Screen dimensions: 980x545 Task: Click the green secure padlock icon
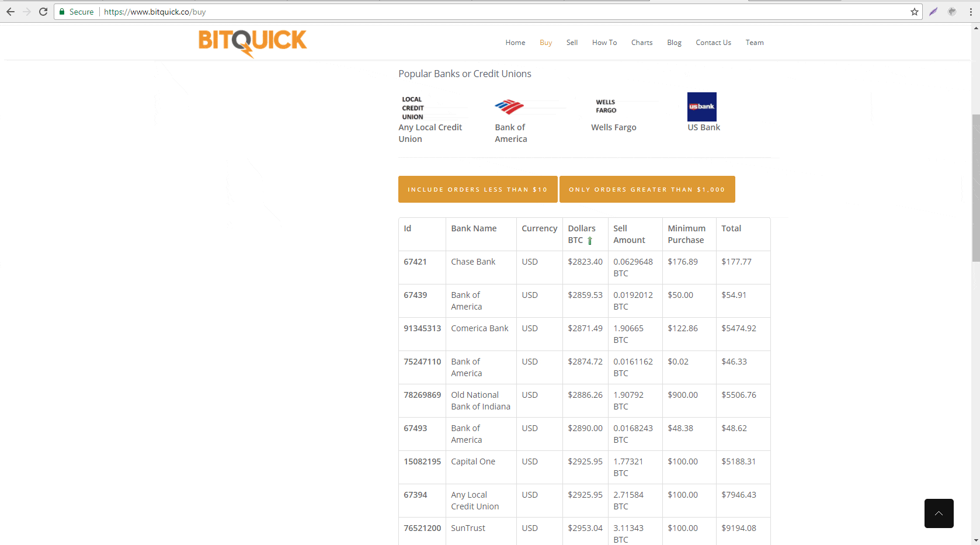tap(62, 12)
